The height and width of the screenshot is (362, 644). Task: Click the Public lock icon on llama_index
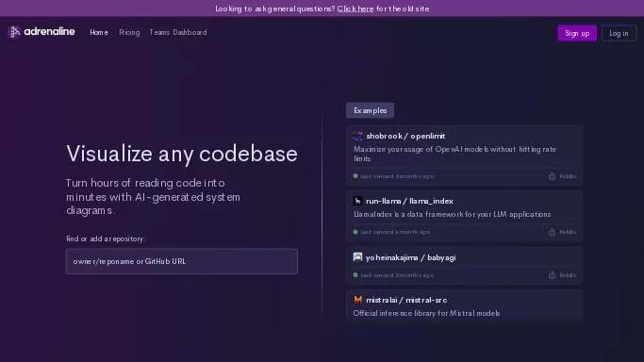pos(552,232)
